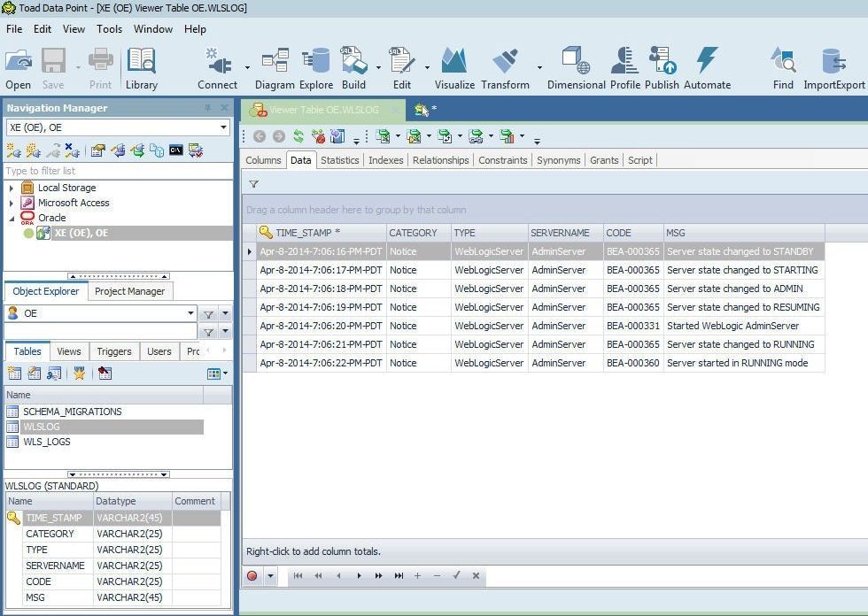The height and width of the screenshot is (616, 868).
Task: Open the Tools menu
Action: pos(109,28)
